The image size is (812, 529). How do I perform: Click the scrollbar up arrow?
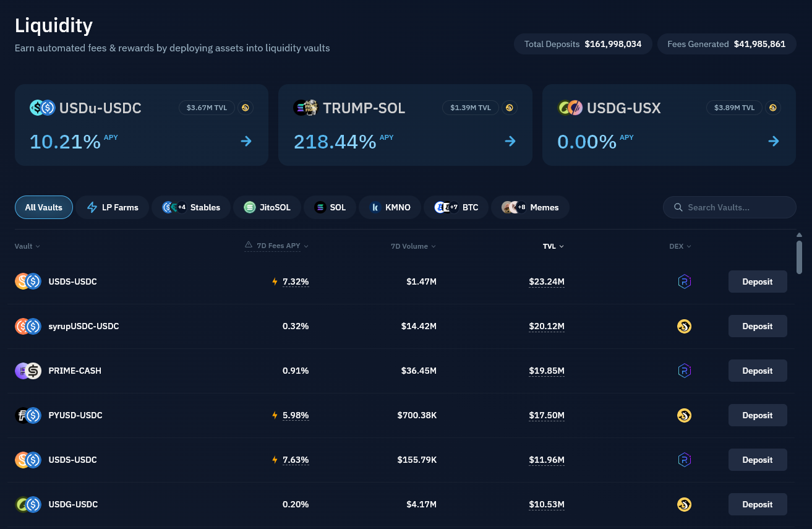[x=799, y=235]
